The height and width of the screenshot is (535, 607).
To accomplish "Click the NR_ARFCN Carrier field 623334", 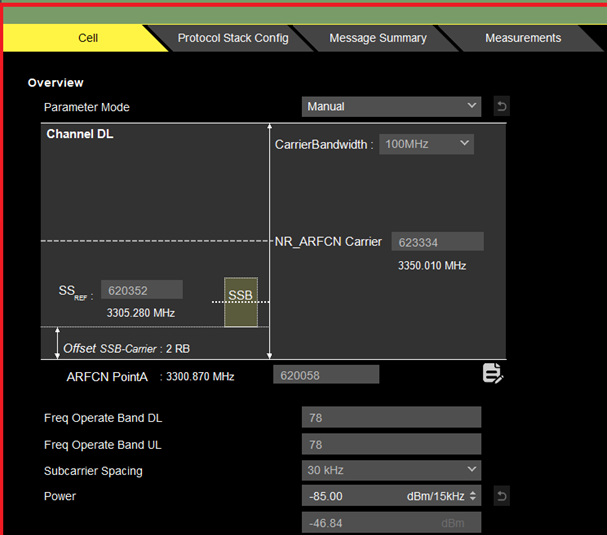I will pos(437,242).
